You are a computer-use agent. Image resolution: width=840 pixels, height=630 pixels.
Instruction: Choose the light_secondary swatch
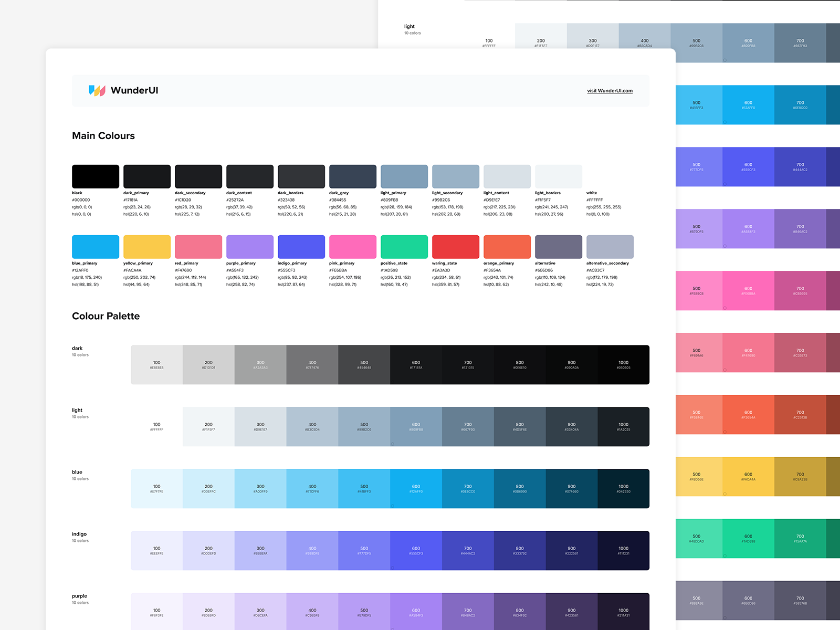[456, 176]
